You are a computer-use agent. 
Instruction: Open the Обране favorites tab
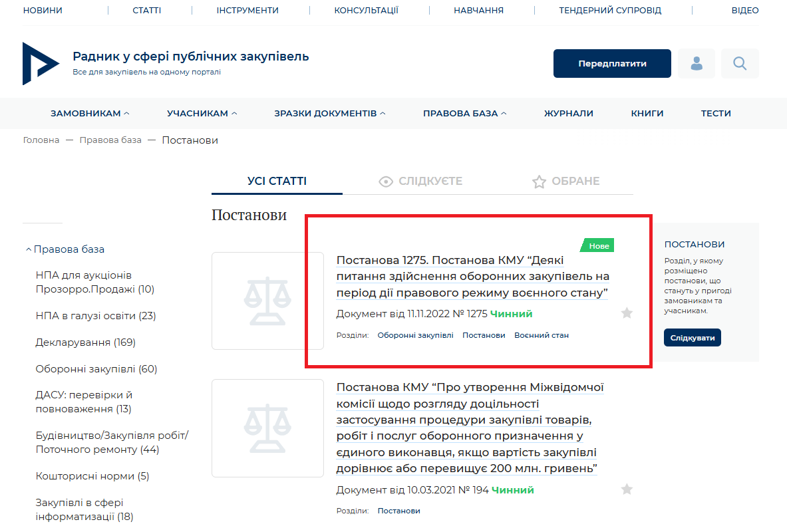[565, 182]
